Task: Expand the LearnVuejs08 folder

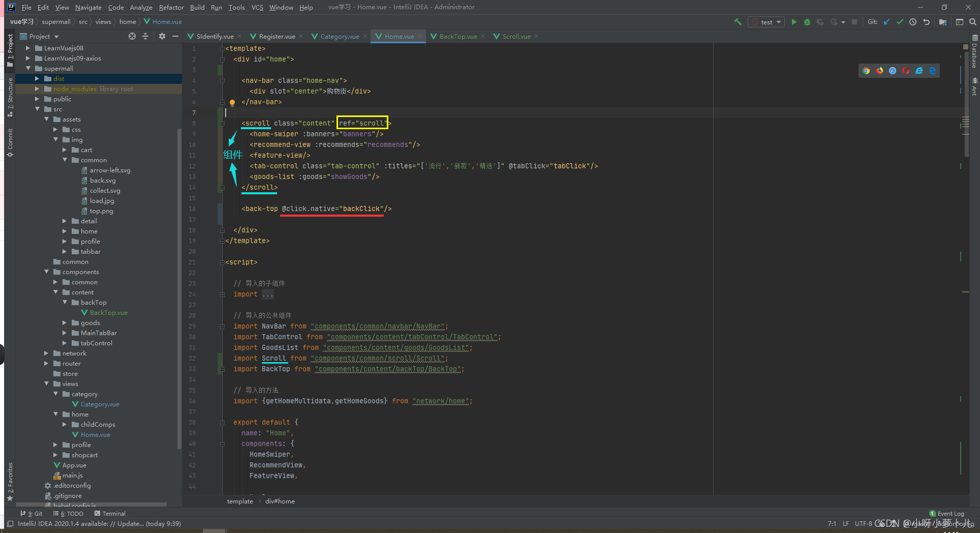Action: tap(28, 48)
